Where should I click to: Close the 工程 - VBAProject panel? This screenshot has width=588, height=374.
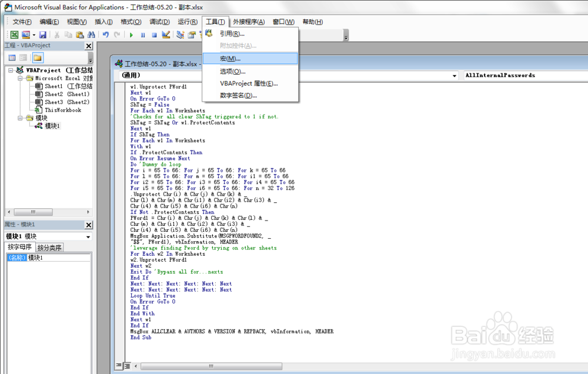tap(89, 46)
